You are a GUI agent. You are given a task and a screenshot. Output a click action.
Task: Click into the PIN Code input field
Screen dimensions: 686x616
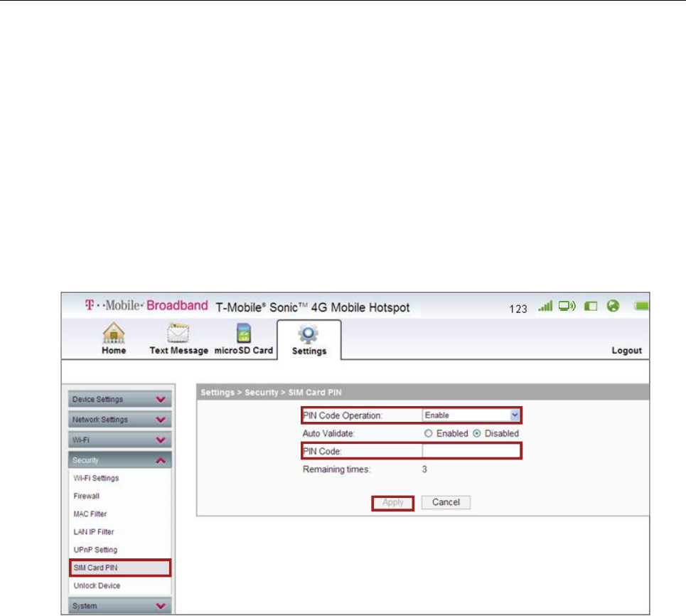point(471,451)
